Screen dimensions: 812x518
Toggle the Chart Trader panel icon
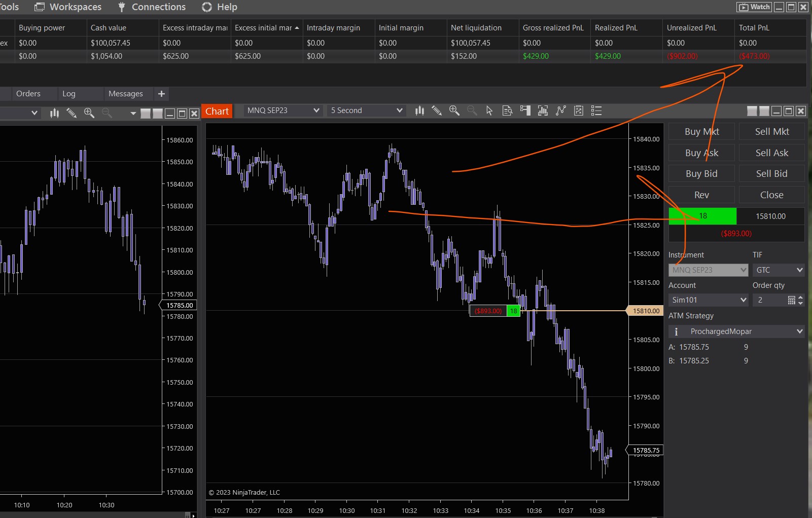(525, 110)
